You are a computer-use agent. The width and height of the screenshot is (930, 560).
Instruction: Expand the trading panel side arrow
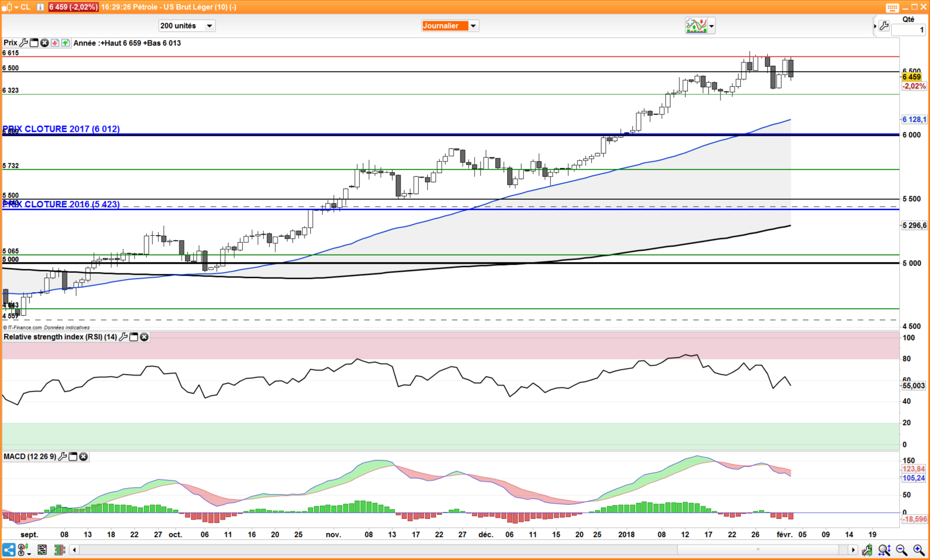(x=875, y=26)
